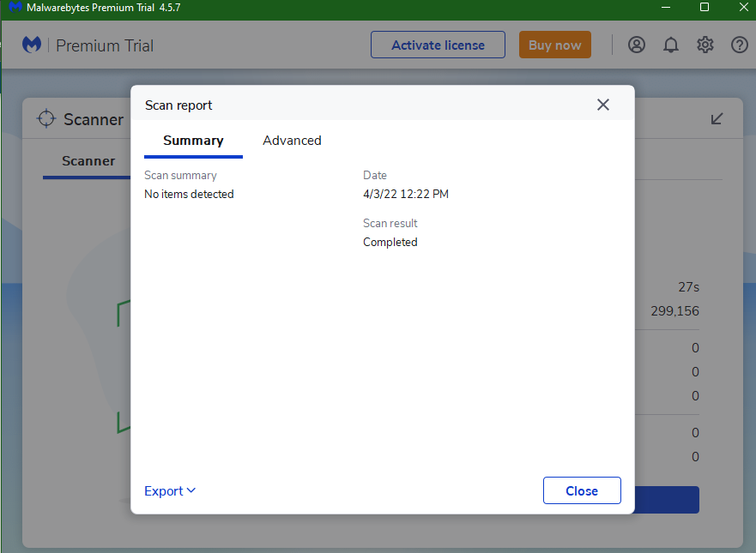Image resolution: width=756 pixels, height=553 pixels.
Task: Click the date '4/3/22 12:22 PM'
Action: 406,194
